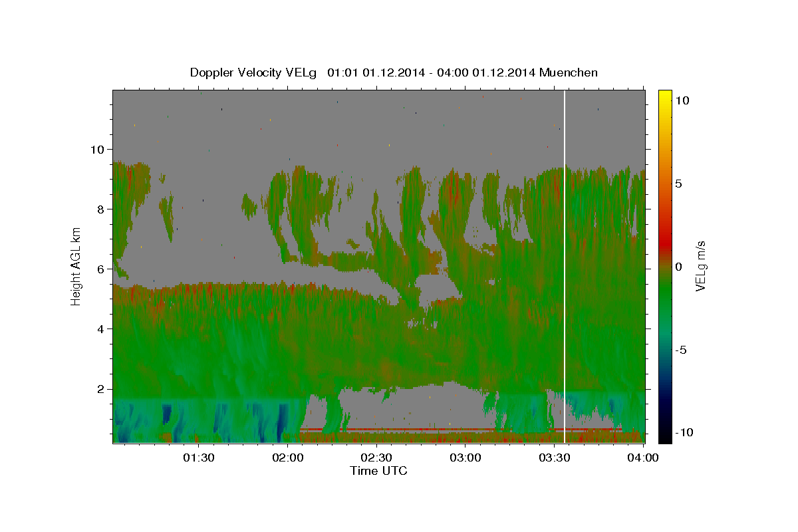Click the height axis label "4"
The width and height of the screenshot is (798, 532).
pos(100,329)
